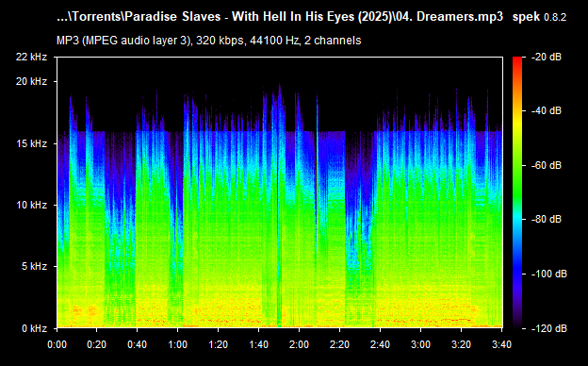
Task: Click the '20 kHz' frequency axis label
Action: 31,81
